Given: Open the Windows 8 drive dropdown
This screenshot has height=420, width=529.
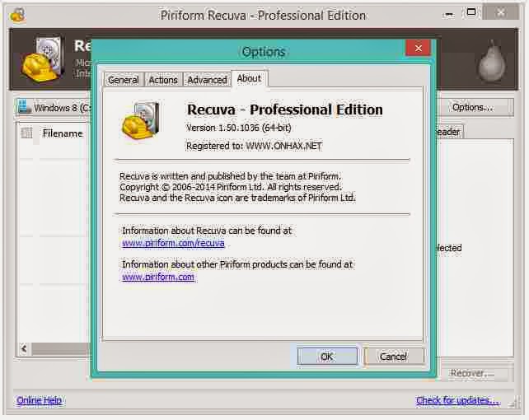Looking at the screenshot, I should pos(54,108).
